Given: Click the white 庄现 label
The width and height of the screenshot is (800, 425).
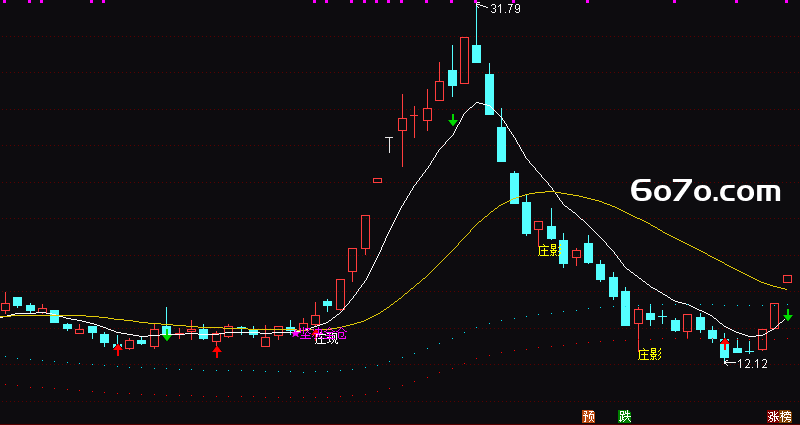Looking at the screenshot, I should tap(327, 340).
